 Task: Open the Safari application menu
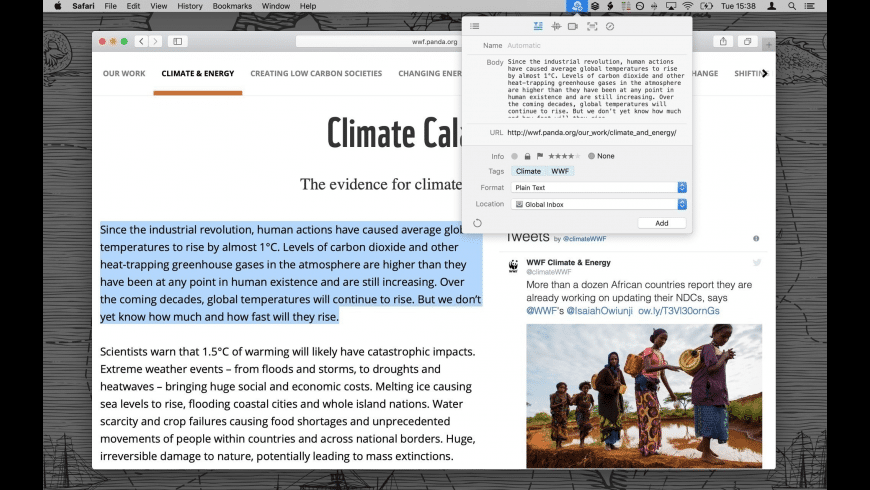[x=83, y=6]
